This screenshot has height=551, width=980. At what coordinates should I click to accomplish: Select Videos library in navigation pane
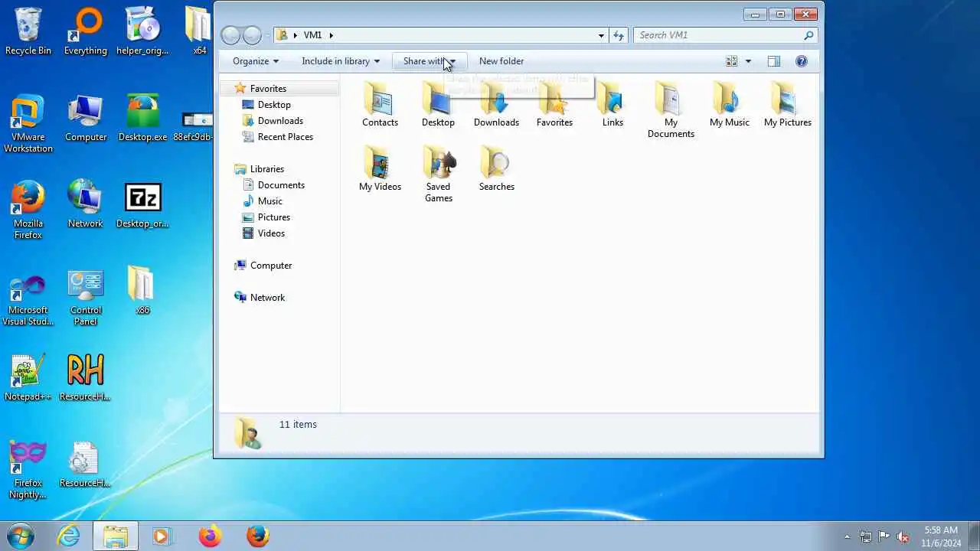click(x=271, y=233)
